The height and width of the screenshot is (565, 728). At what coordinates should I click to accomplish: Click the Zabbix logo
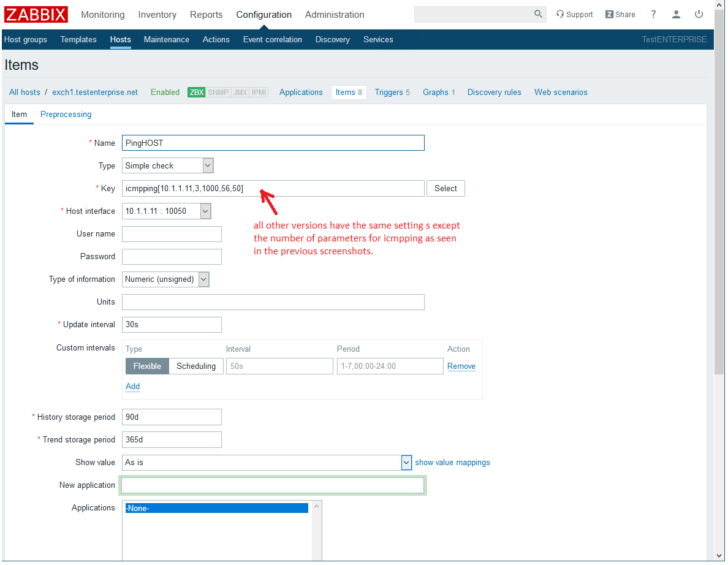[x=36, y=14]
